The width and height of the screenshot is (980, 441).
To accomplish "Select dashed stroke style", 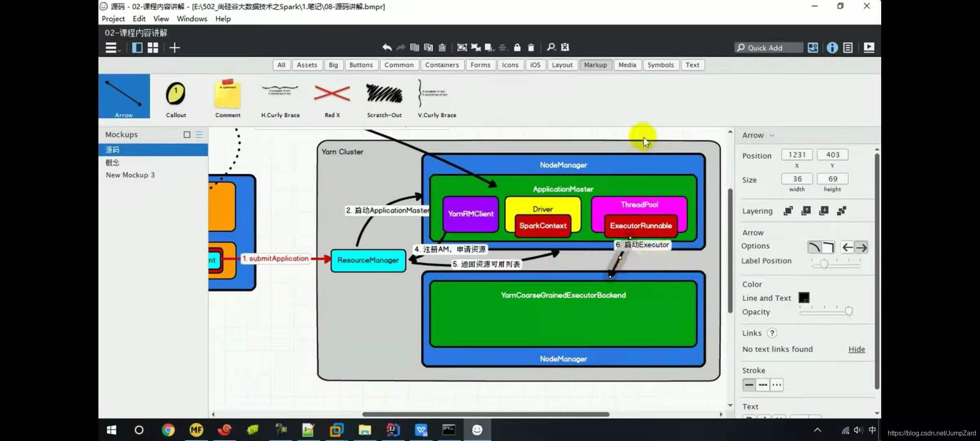I will (x=763, y=385).
